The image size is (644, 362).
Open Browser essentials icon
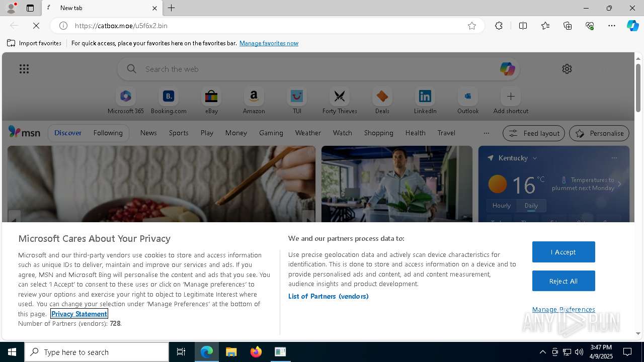click(590, 26)
